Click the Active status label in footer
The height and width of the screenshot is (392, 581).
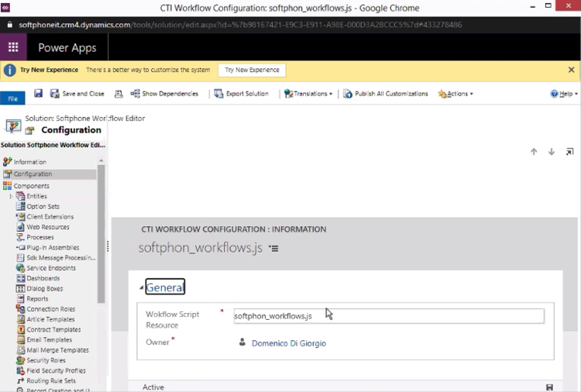coord(153,387)
